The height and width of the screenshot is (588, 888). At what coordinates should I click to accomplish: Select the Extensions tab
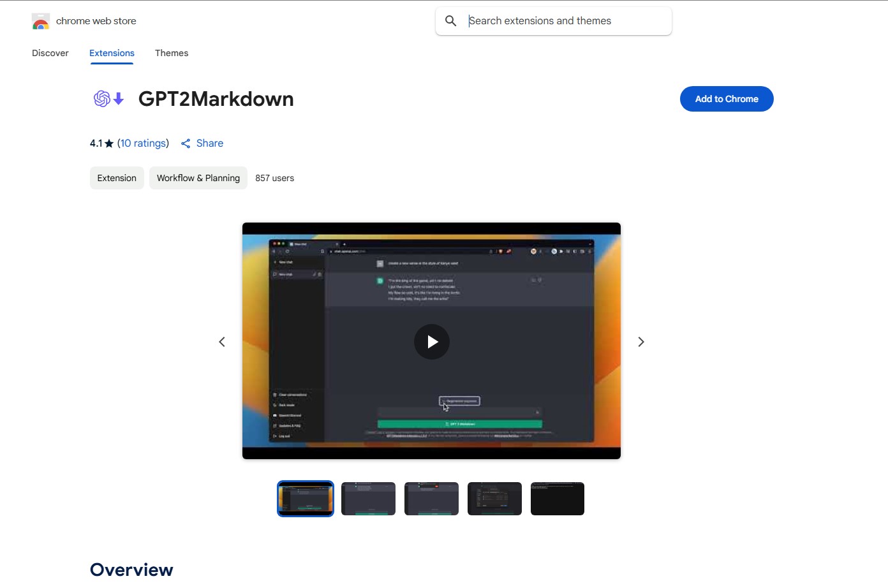tap(112, 53)
